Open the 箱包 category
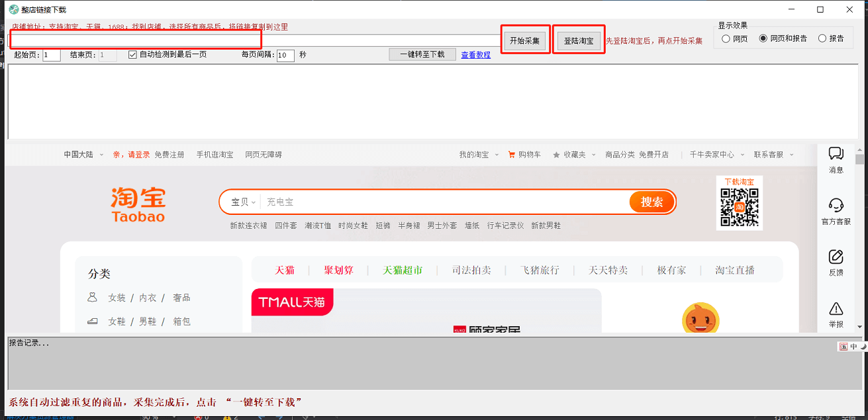 coord(181,321)
